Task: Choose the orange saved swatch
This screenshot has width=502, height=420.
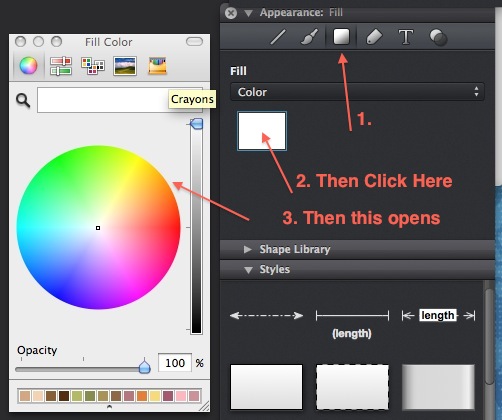Action: click(x=142, y=396)
